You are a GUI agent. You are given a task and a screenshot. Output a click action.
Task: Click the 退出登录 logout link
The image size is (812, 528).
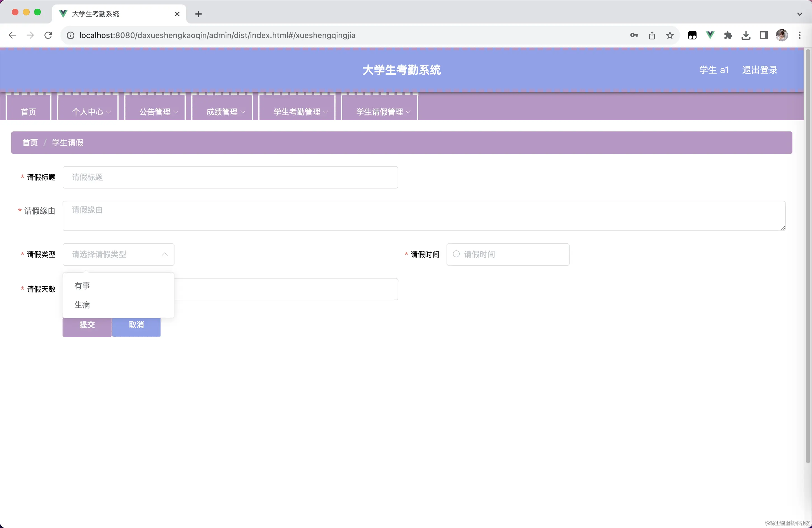tap(759, 70)
